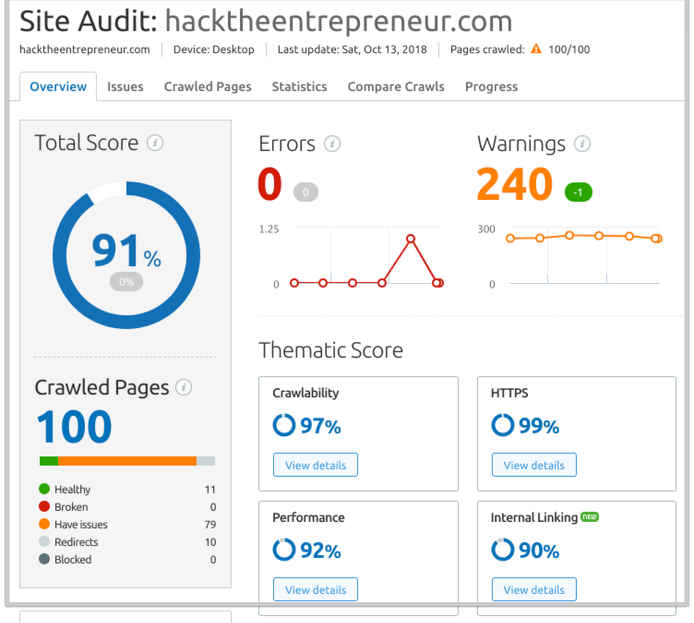Click the Blocked label in legend
694x623 pixels.
tap(73, 559)
